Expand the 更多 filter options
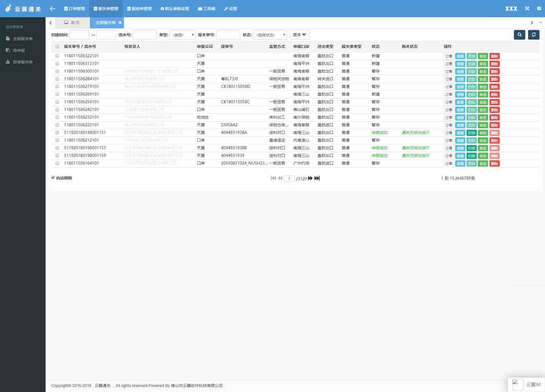Viewport: 545px width, 392px height. point(299,35)
